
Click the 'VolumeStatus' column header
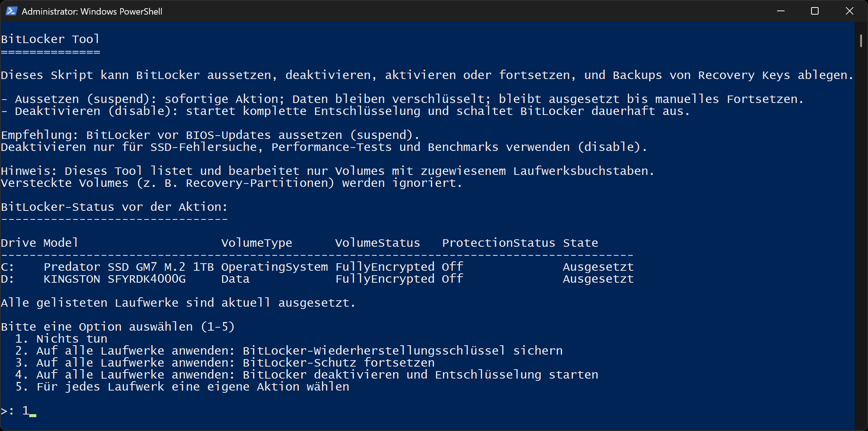point(377,242)
